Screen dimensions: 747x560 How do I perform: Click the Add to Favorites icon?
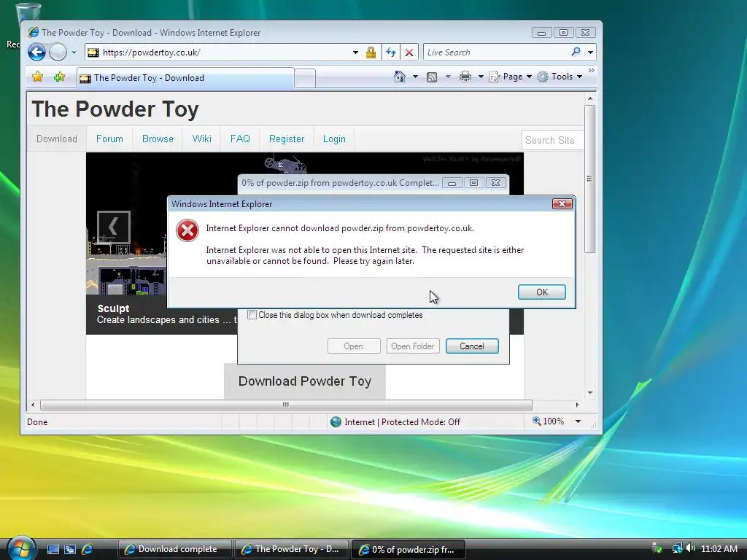59,77
